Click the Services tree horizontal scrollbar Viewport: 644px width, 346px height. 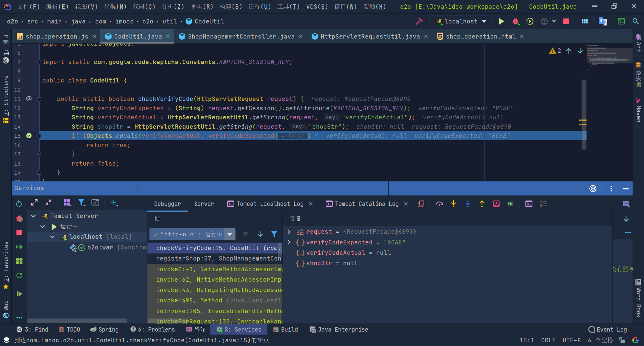pos(77,321)
